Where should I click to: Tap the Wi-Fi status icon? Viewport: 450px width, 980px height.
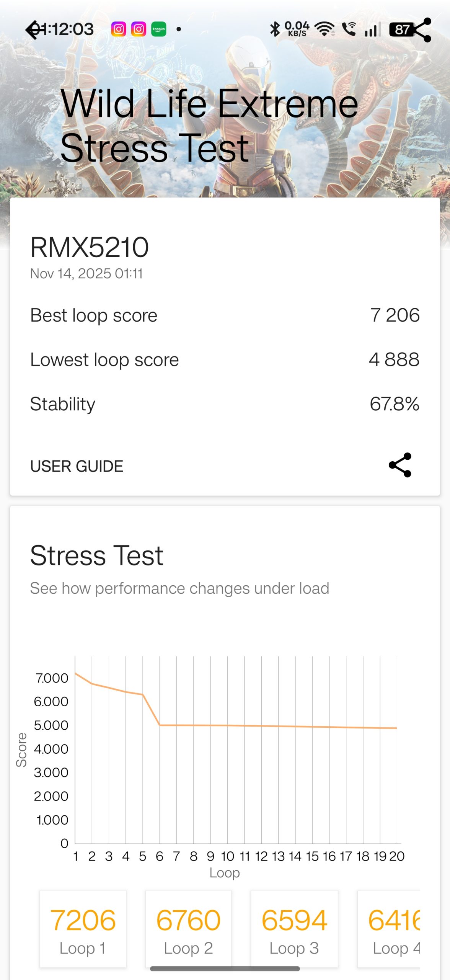pyautogui.click(x=324, y=29)
